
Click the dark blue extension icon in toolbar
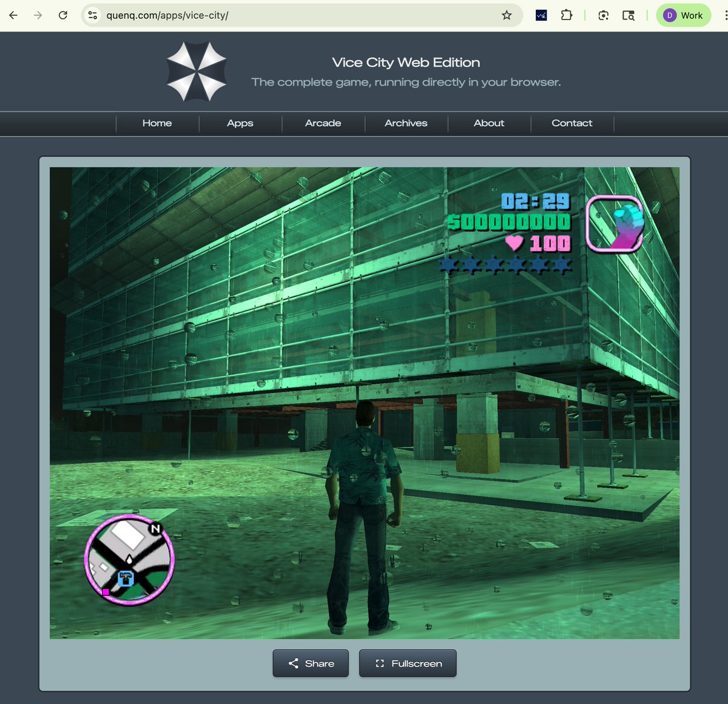(x=542, y=15)
